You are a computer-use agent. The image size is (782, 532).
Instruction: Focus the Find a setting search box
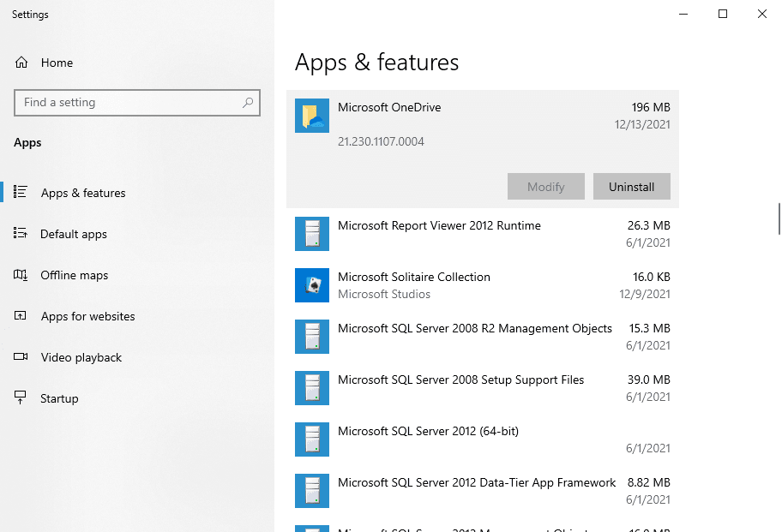point(137,103)
